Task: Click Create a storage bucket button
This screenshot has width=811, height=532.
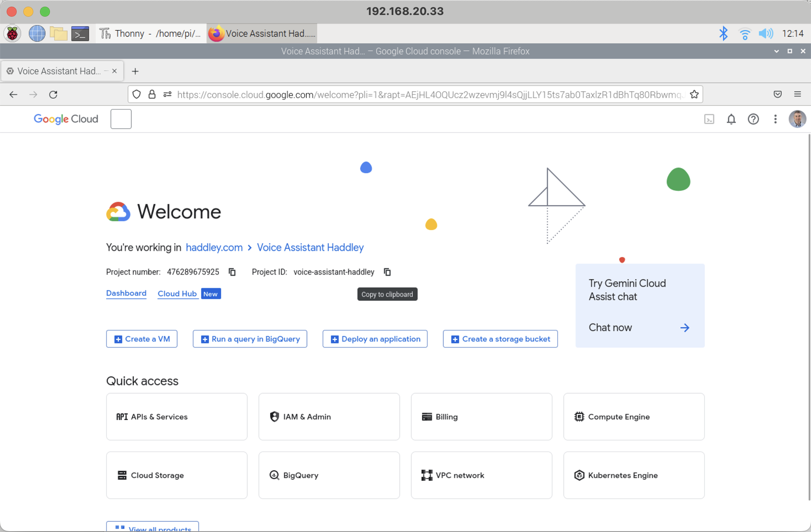Action: tap(500, 339)
